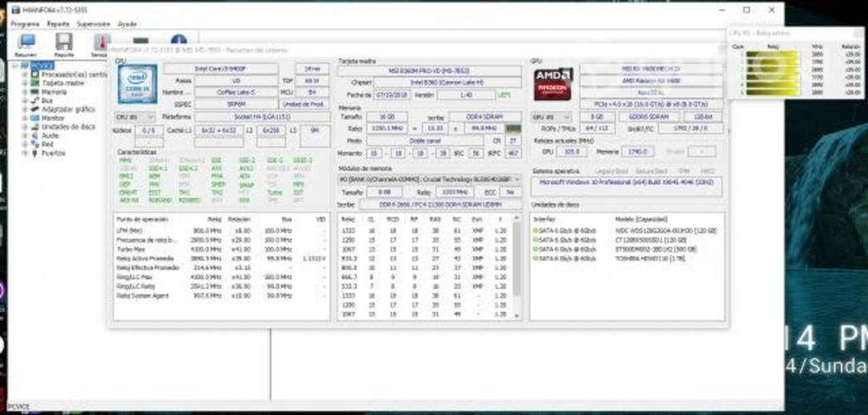Click the Unidades de disco tree icon
This screenshot has height=415, width=868.
pyautogui.click(x=36, y=127)
